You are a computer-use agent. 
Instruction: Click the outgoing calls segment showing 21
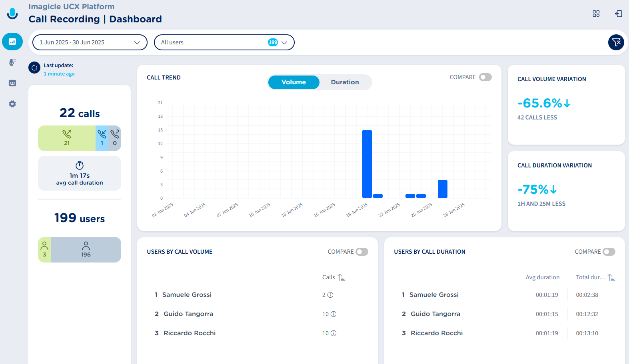click(67, 138)
